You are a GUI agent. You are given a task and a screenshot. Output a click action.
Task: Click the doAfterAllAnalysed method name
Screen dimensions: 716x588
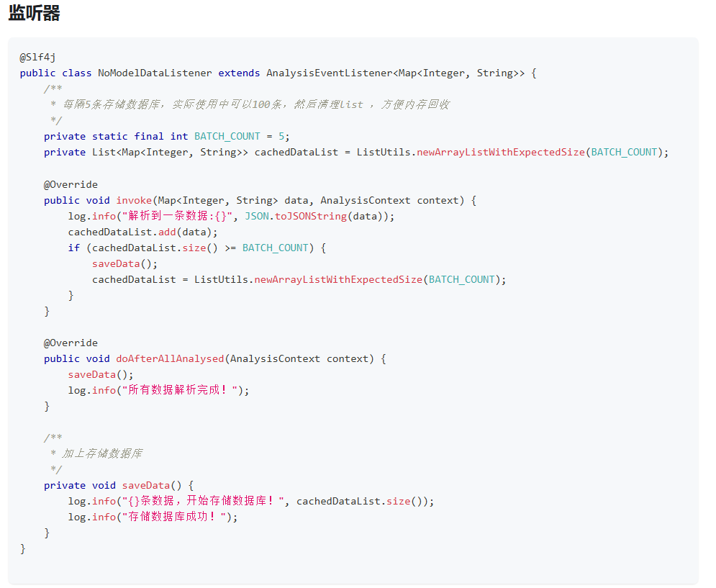(170, 358)
